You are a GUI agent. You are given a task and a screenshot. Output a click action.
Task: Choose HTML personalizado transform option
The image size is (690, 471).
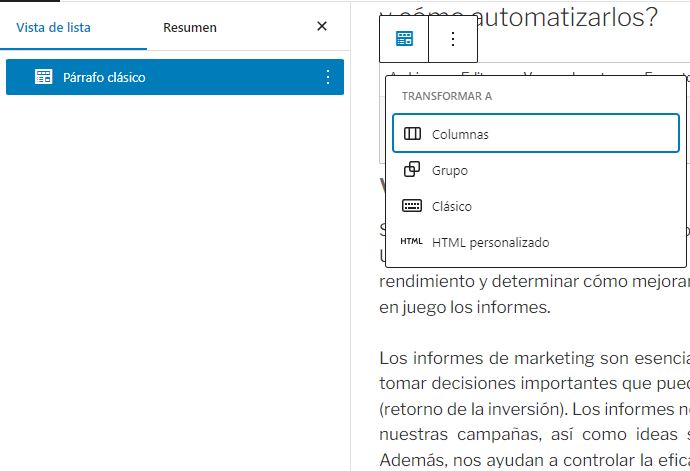pos(536,242)
